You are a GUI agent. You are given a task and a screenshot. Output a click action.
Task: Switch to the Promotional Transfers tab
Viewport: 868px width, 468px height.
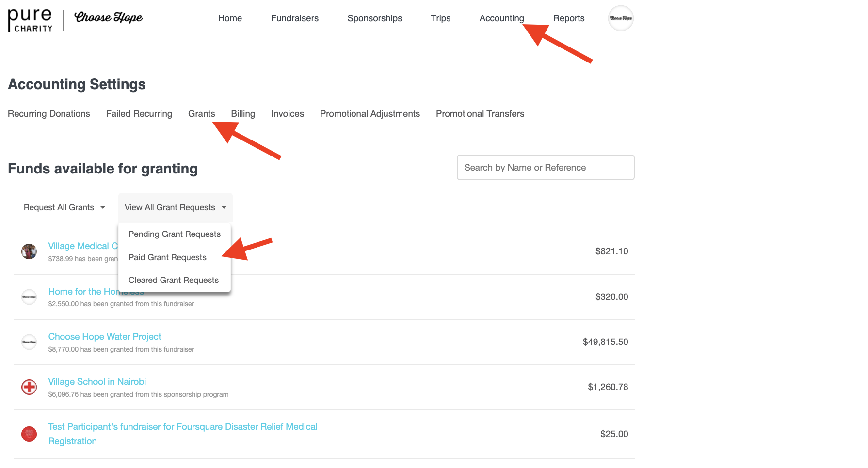[x=480, y=114]
